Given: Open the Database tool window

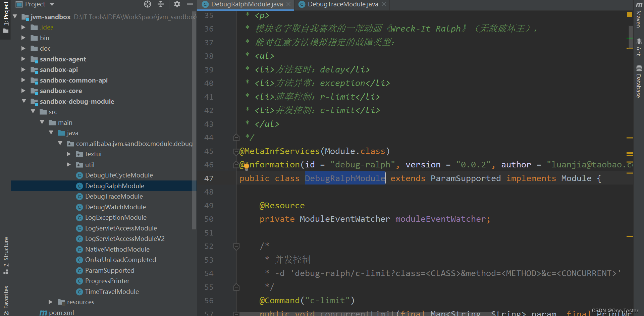Looking at the screenshot, I should pos(639,82).
